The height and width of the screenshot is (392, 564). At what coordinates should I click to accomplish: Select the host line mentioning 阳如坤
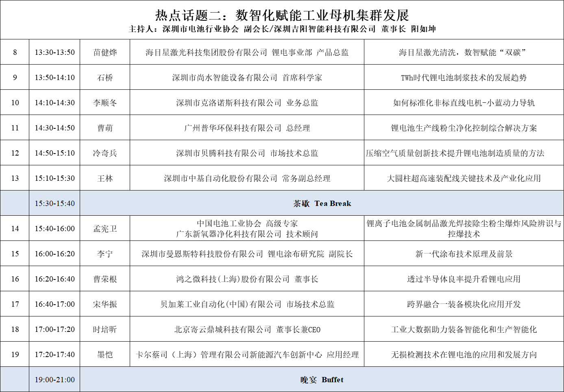click(x=282, y=29)
